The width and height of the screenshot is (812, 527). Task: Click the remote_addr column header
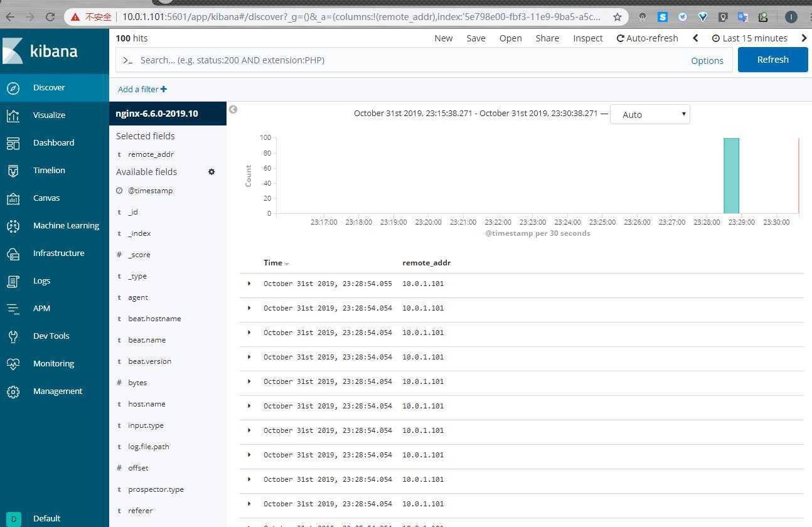(426, 263)
